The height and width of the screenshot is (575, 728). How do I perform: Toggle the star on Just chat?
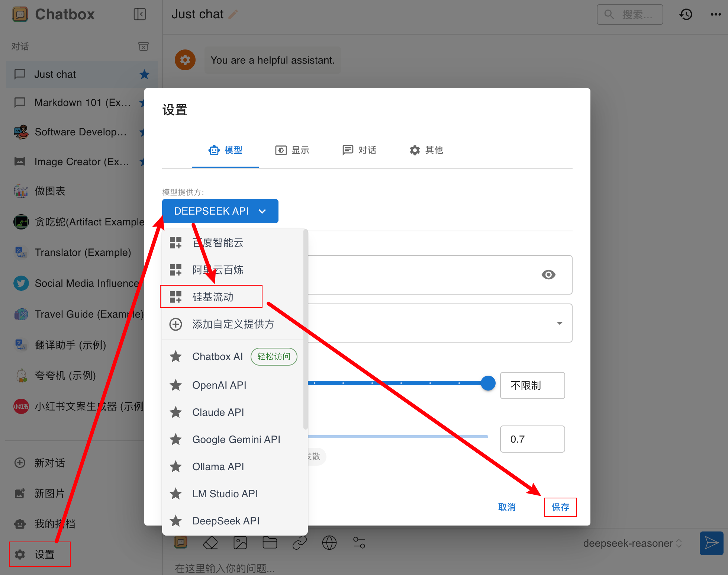point(144,74)
